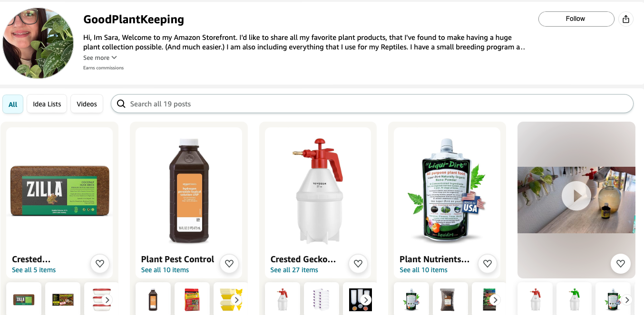
Task: Expand the bio with See more
Action: point(100,57)
